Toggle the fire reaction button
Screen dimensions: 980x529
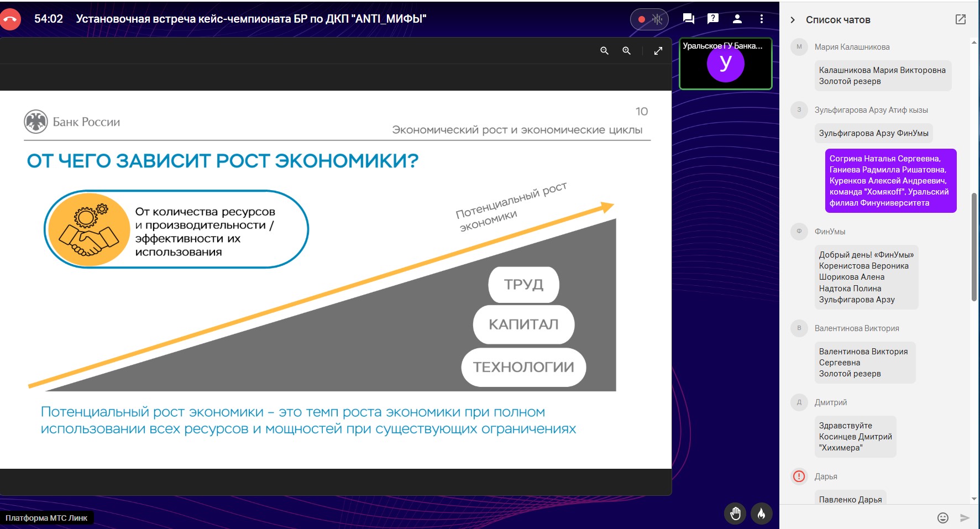[x=761, y=514]
